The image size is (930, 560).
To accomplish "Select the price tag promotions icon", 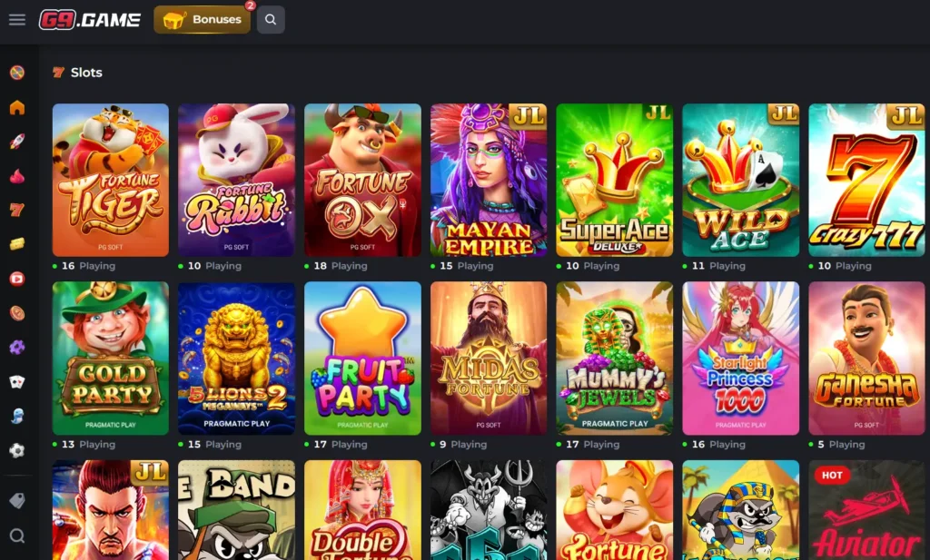I will click(x=17, y=501).
